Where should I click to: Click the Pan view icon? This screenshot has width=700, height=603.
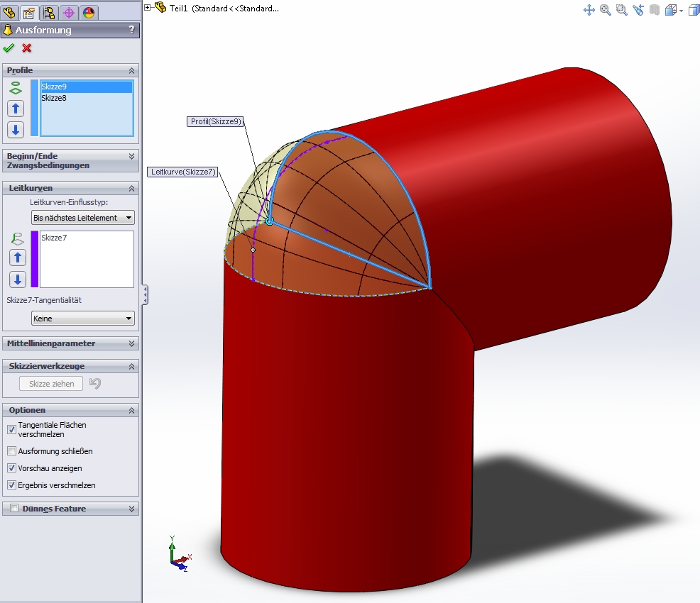(x=589, y=10)
